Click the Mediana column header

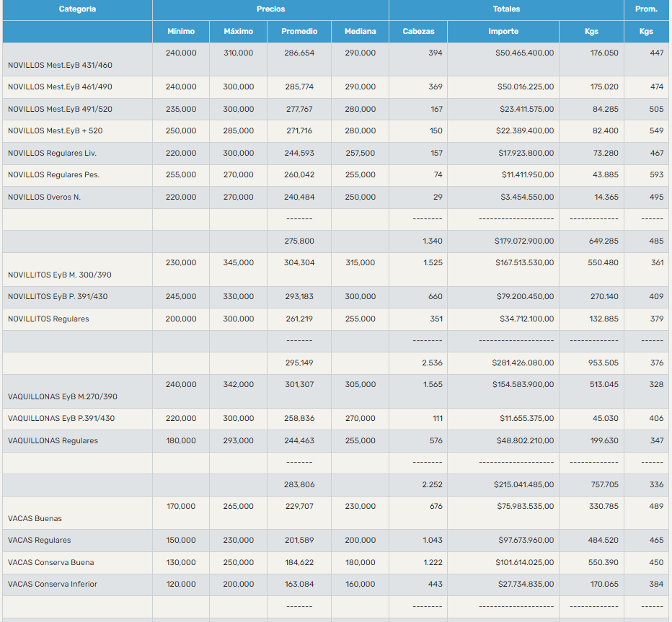click(360, 32)
